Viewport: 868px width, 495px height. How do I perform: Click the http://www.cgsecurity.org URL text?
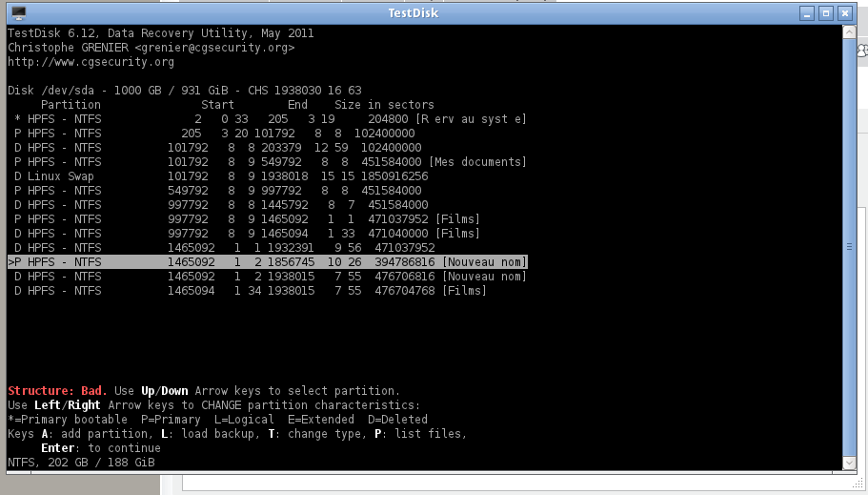tap(91, 62)
